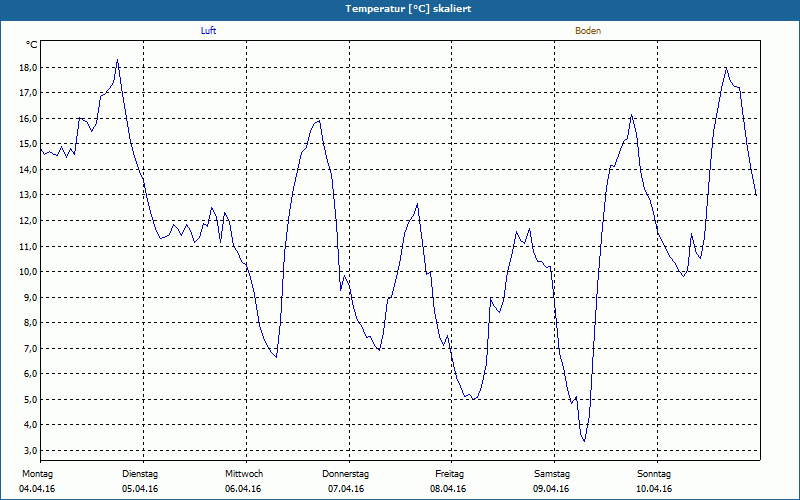Click the 17,0 y-axis value
800x500 pixels.
[x=30, y=93]
